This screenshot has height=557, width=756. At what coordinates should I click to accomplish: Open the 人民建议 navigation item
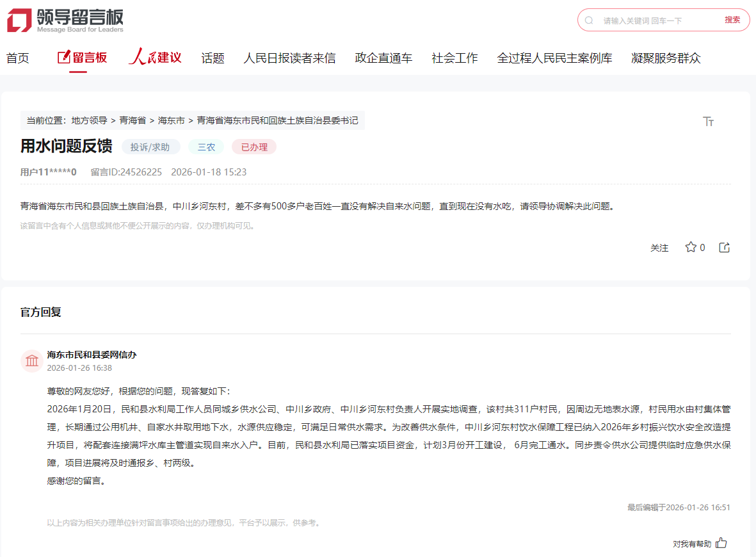tap(155, 58)
